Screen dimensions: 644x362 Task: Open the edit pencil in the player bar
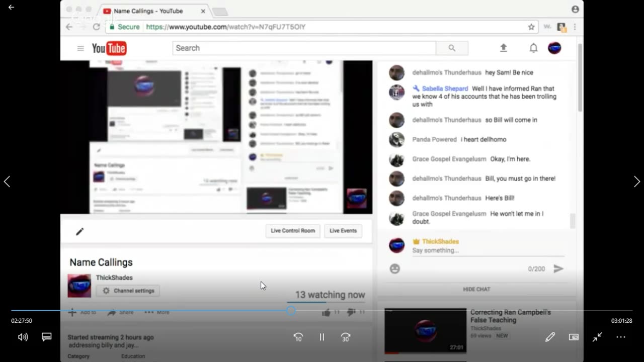[x=550, y=337]
